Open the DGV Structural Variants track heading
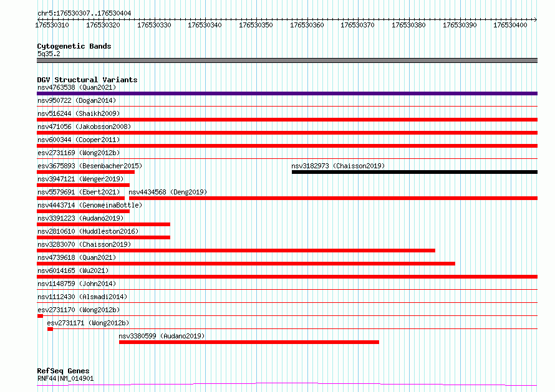 pyautogui.click(x=87, y=80)
